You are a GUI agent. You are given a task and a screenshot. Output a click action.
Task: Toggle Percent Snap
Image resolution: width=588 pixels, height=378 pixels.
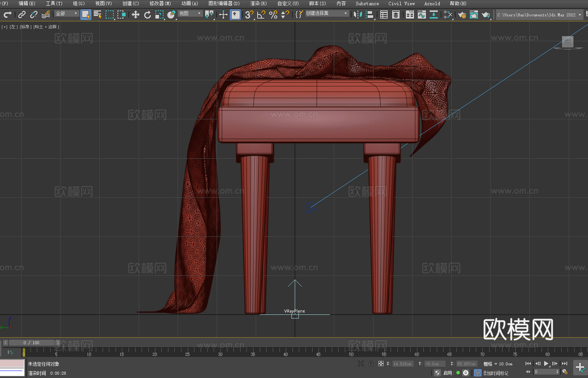point(273,14)
